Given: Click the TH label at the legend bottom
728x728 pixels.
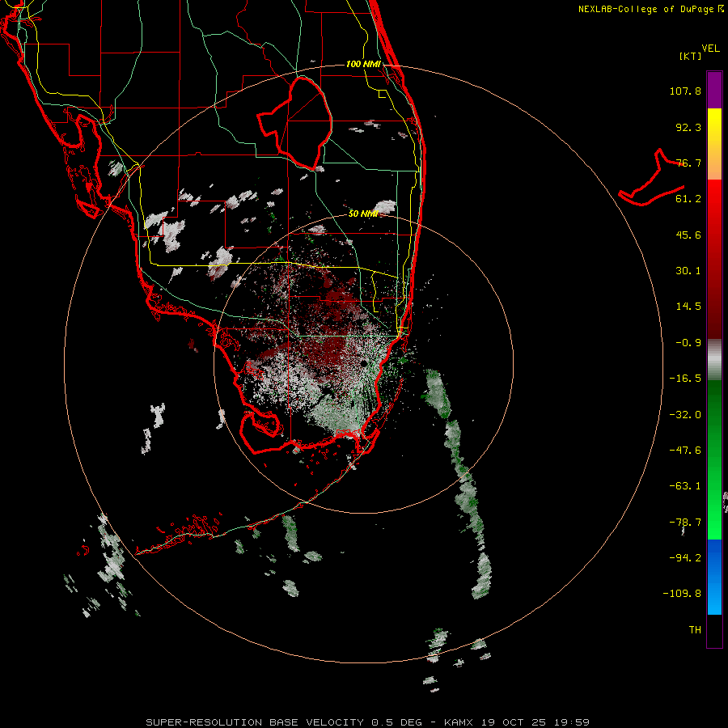Looking at the screenshot, I should 695,630.
